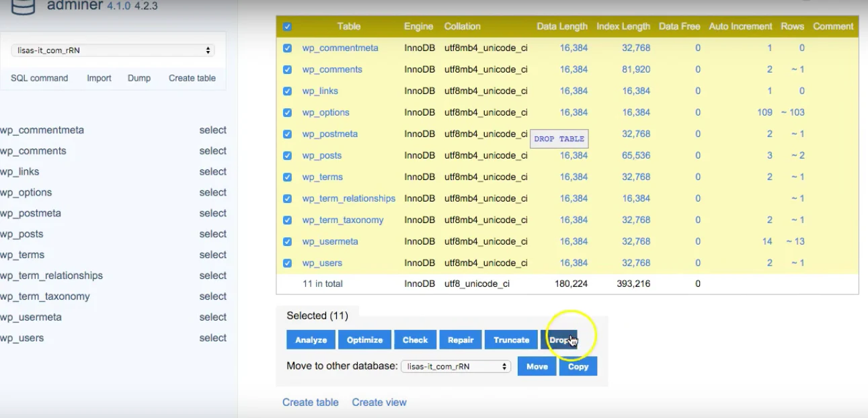868x418 pixels.
Task: Click the Move button
Action: pyautogui.click(x=537, y=366)
